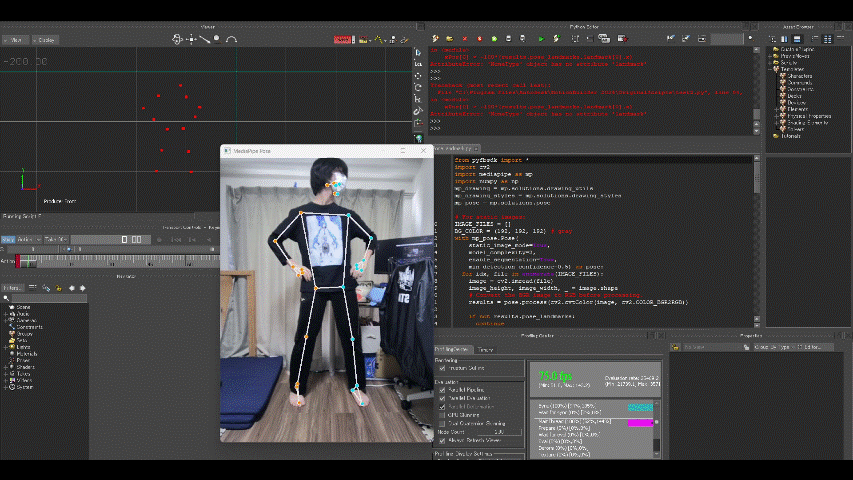Toggle the Parallel Deformation checkbox
The image size is (853, 480).
(442, 407)
